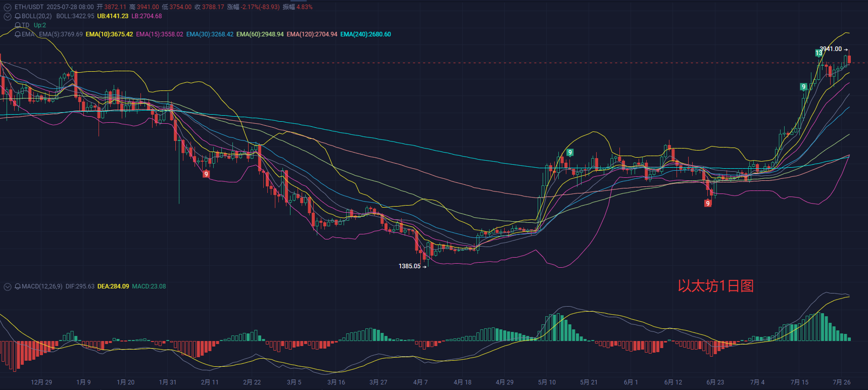Click the 12月 29 date axis label
Image resolution: width=868 pixels, height=390 pixels.
pos(41,382)
